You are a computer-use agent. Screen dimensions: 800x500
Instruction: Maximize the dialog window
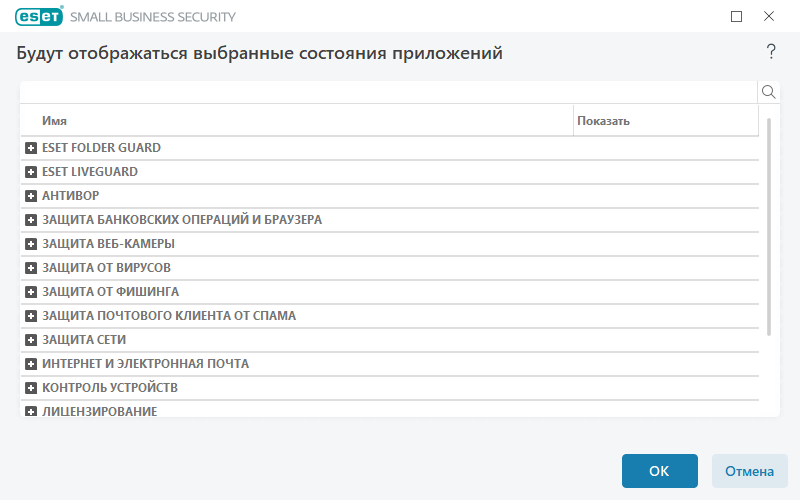click(737, 16)
